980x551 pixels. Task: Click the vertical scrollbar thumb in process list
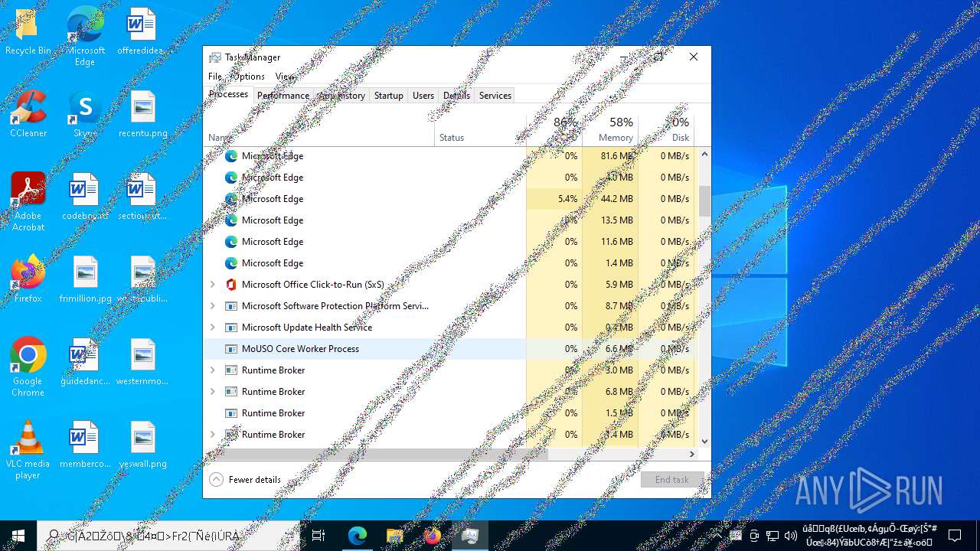704,201
